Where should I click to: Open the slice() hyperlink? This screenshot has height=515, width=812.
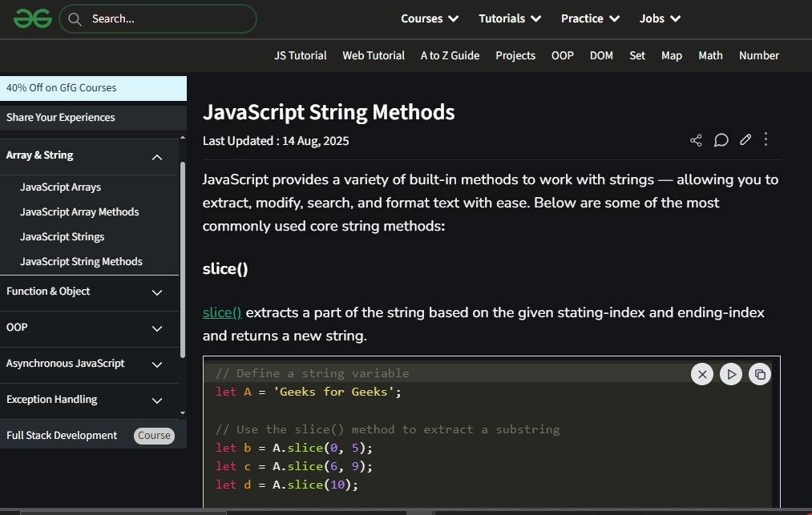click(x=221, y=312)
